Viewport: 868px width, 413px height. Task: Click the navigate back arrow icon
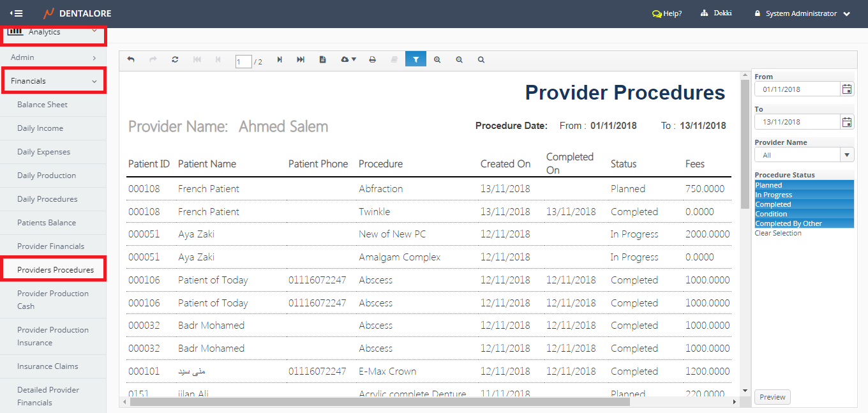(x=131, y=59)
